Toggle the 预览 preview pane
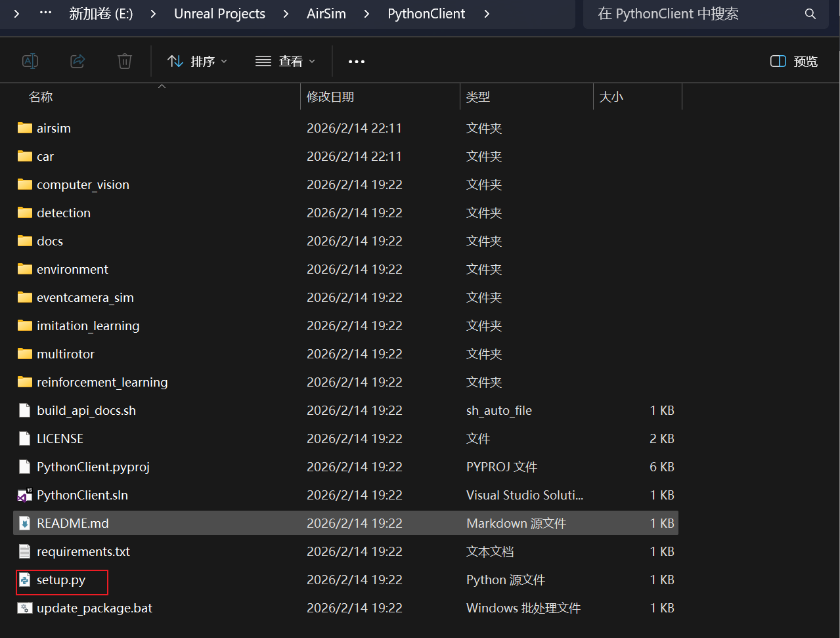The width and height of the screenshot is (840, 638). (x=794, y=61)
